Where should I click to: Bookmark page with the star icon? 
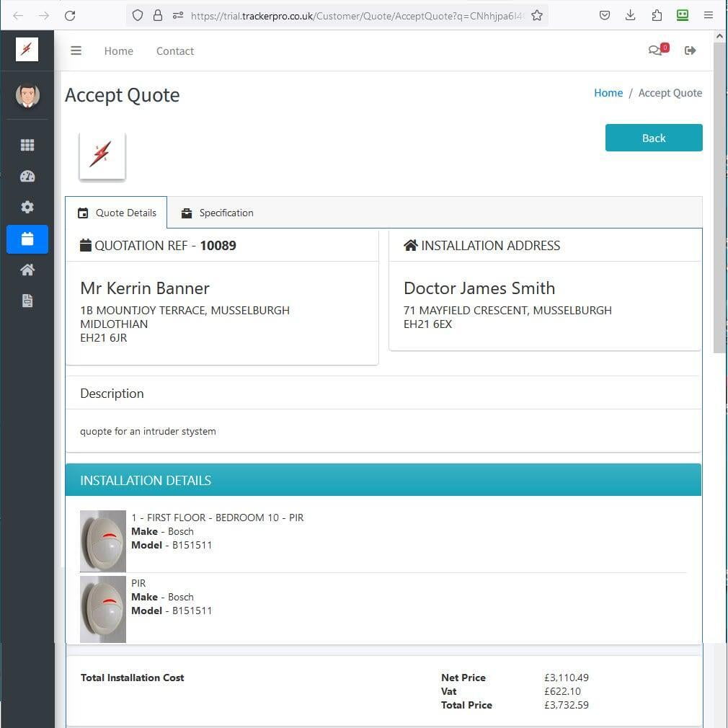[537, 15]
